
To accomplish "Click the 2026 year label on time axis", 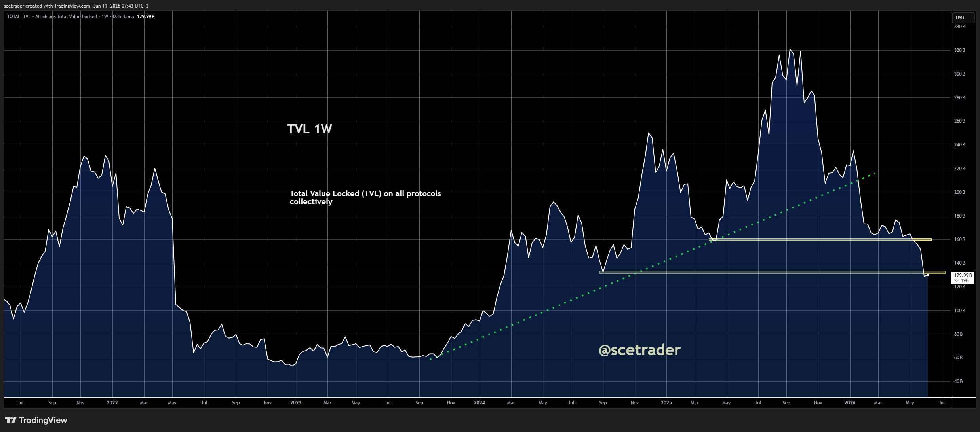I will tap(850, 403).
